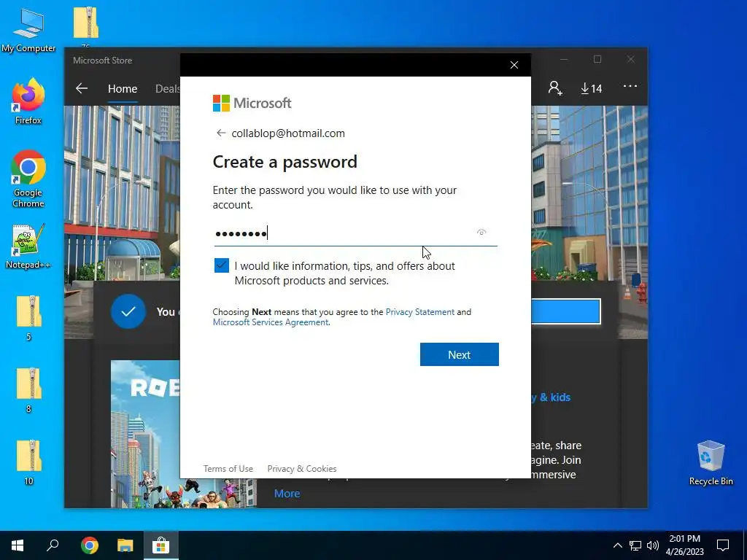The width and height of the screenshot is (747, 560).
Task: Open the downloads indicator showing 14
Action: [x=591, y=88]
